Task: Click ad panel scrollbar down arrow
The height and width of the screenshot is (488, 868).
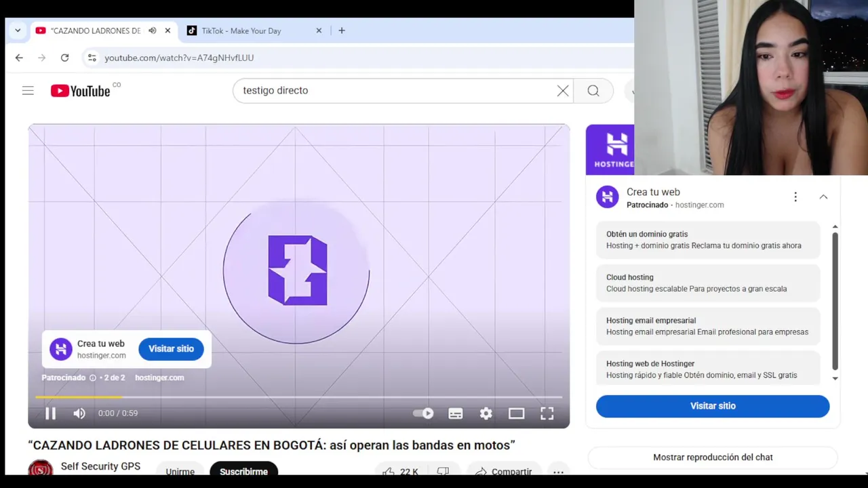Action: click(x=835, y=378)
